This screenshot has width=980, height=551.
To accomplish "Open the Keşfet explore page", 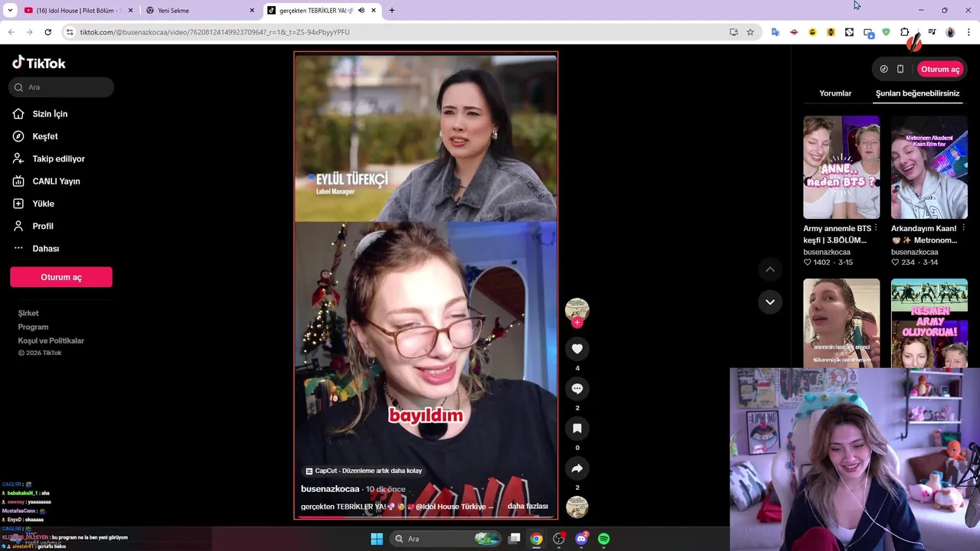I will (x=45, y=136).
